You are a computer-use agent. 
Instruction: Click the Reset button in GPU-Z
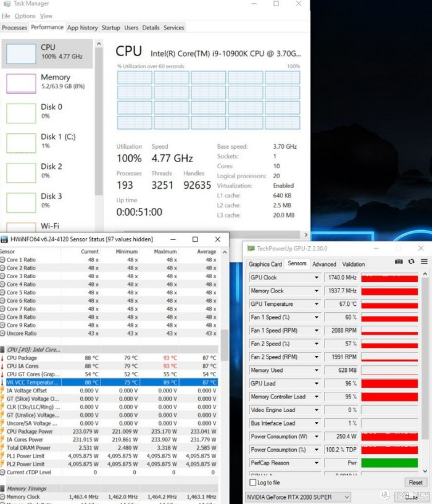click(416, 482)
